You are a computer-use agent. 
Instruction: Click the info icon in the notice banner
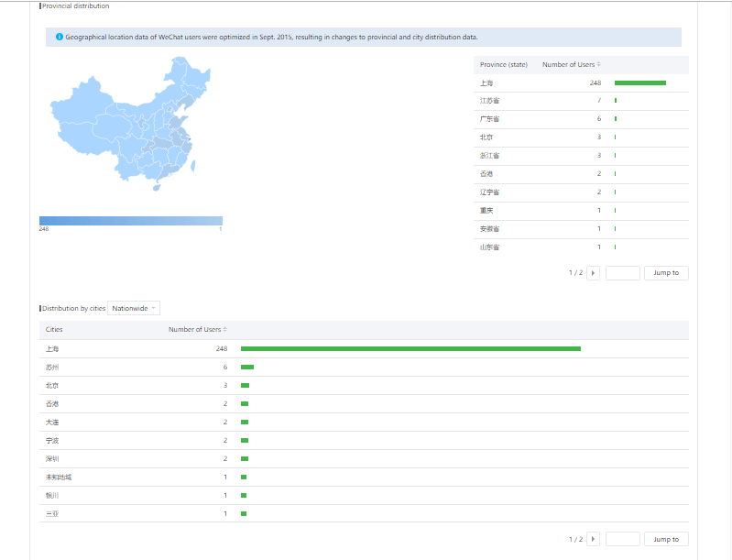(60, 38)
